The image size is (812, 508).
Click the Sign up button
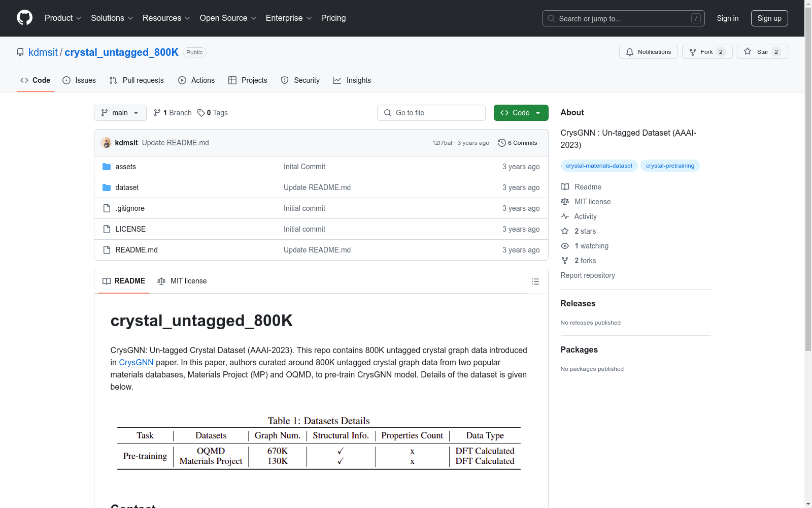[769, 18]
